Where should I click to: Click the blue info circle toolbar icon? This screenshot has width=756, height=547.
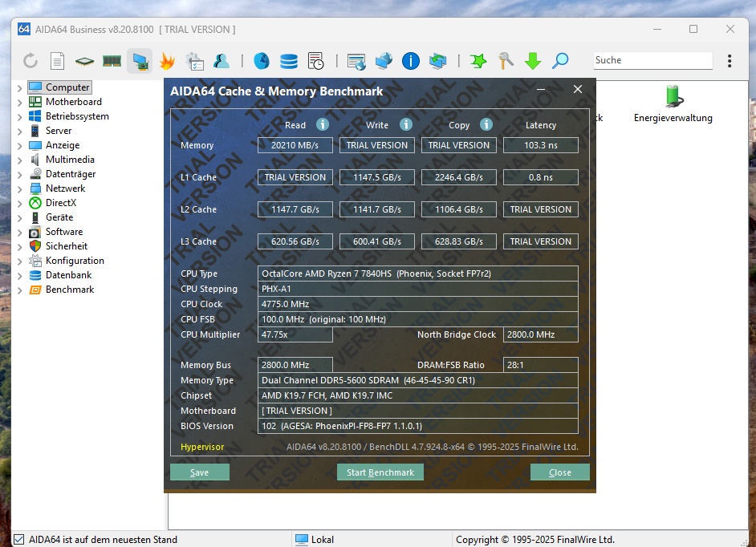(x=411, y=61)
